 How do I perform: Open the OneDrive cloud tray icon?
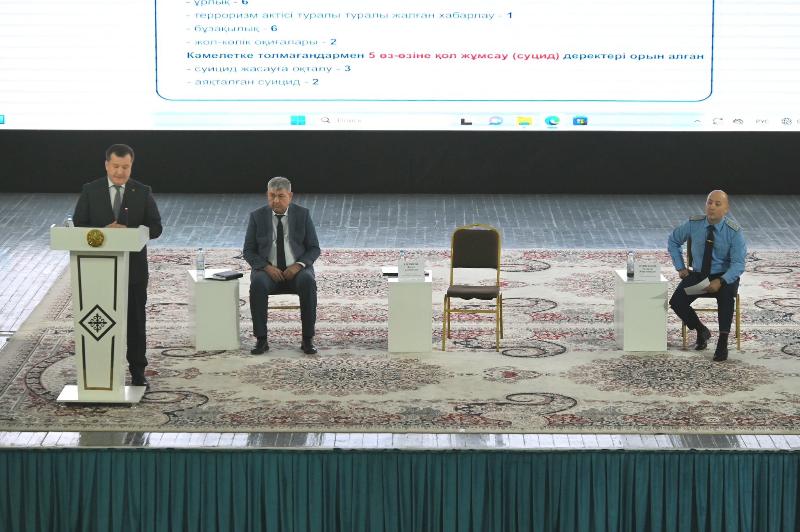[x=738, y=121]
